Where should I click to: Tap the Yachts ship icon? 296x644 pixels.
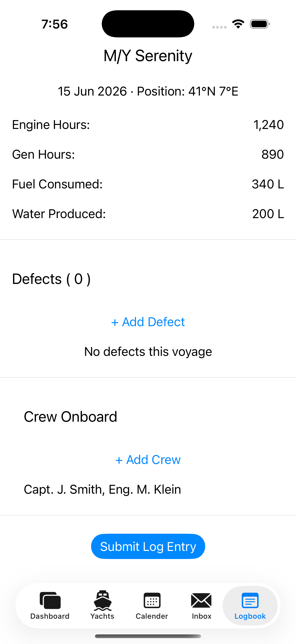tap(102, 600)
